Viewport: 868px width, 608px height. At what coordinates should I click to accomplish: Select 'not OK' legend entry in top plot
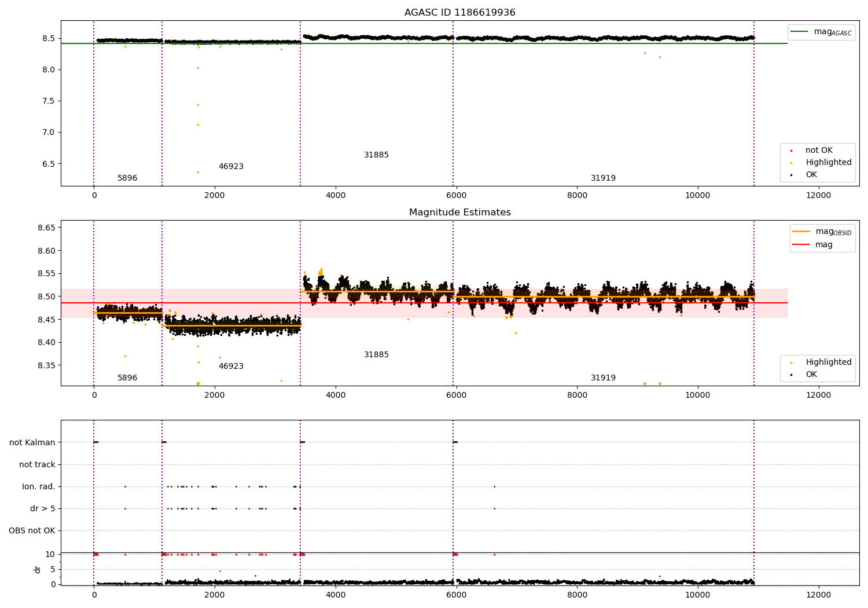point(819,151)
